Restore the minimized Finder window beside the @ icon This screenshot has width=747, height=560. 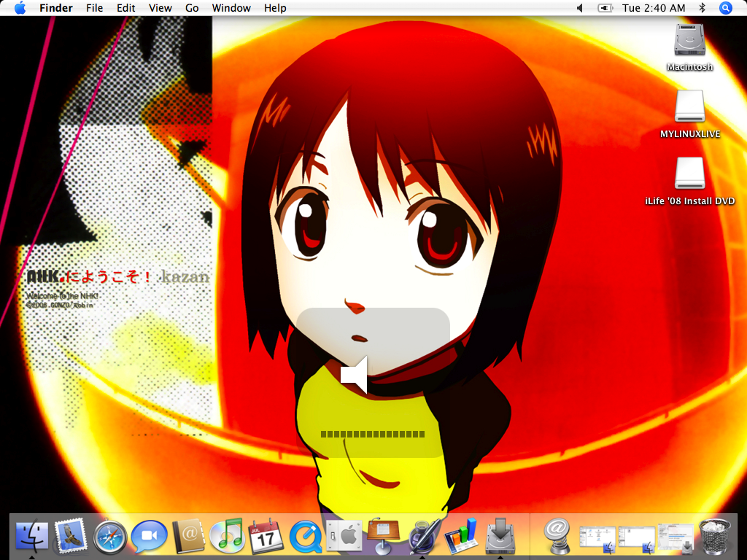pyautogui.click(x=597, y=540)
